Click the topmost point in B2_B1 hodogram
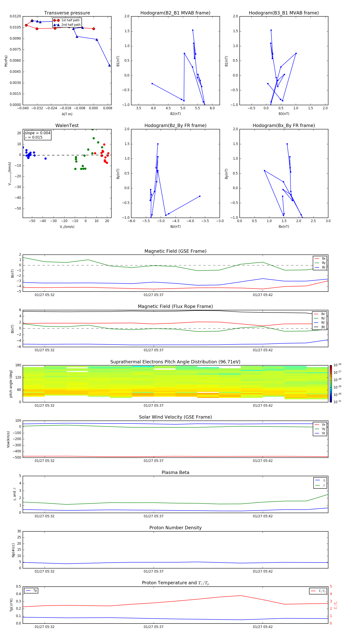The height and width of the screenshot is (644, 351). [x=193, y=30]
